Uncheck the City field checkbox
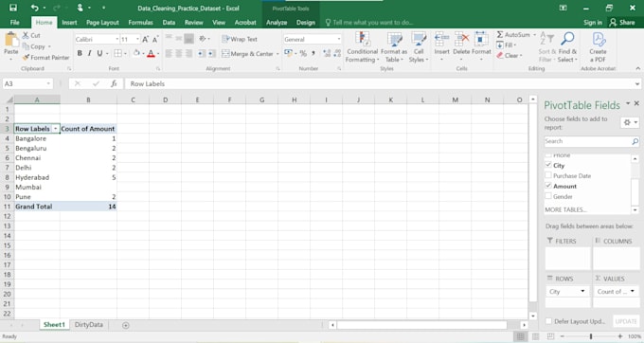 [548, 165]
